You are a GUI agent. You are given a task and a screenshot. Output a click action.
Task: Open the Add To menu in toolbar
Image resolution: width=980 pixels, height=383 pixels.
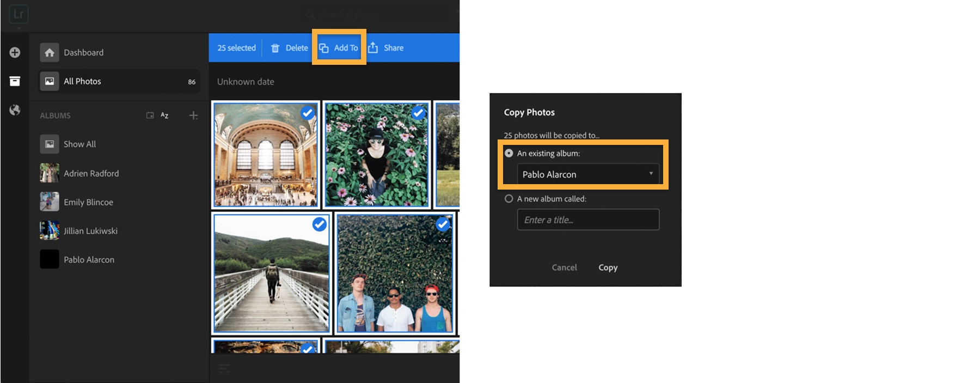click(x=339, y=48)
